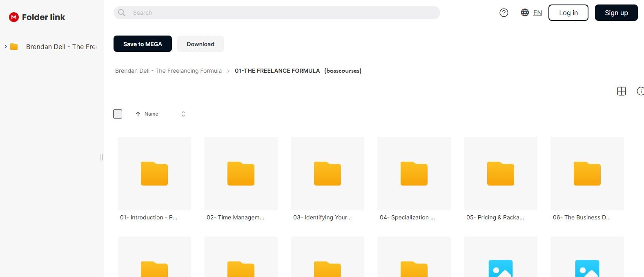644x277 pixels.
Task: Expand the Brendan Dell tree chevron
Action: [5, 47]
